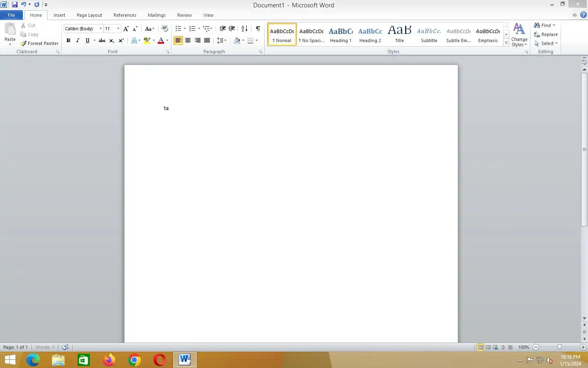Open the Calibri (Body) font name dropdown
This screenshot has height=368, width=588.
pyautogui.click(x=100, y=29)
